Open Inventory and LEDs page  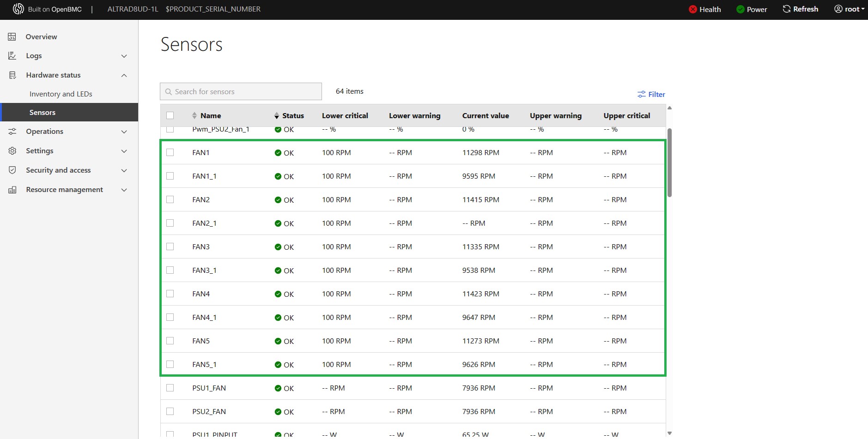pyautogui.click(x=61, y=94)
